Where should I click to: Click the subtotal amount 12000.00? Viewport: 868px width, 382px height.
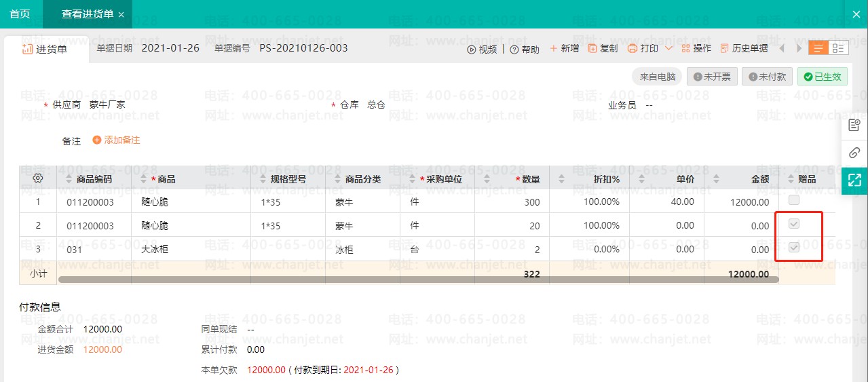coord(749,274)
